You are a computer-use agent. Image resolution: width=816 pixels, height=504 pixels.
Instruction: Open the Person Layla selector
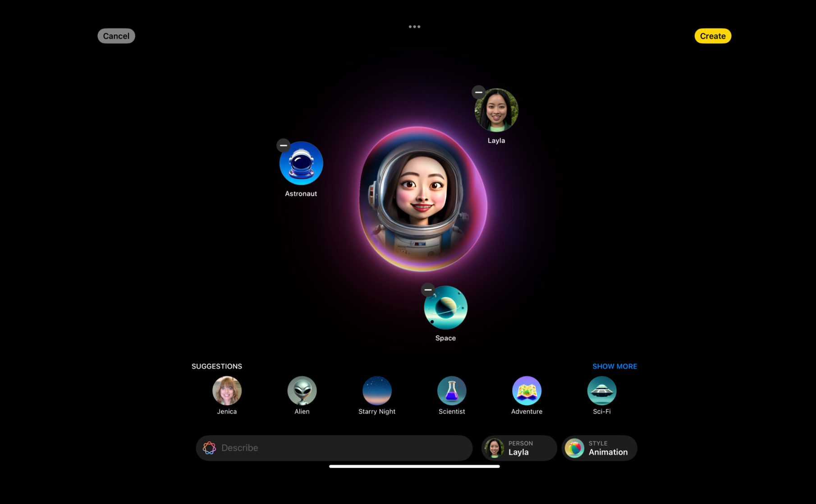518,448
